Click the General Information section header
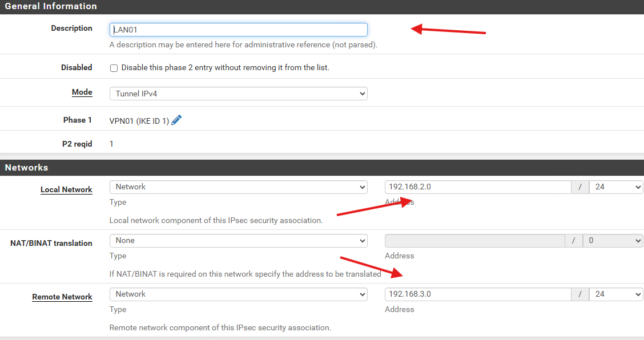The width and height of the screenshot is (644, 340). point(322,7)
